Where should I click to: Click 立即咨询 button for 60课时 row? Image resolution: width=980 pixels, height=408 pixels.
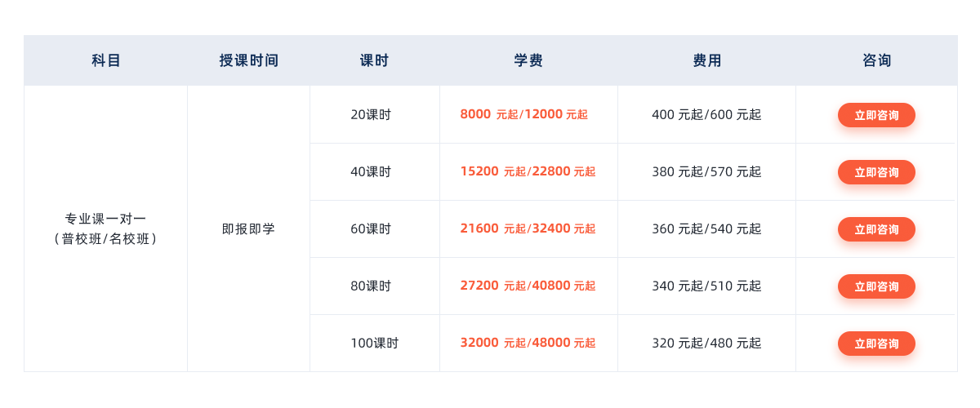coord(876,229)
